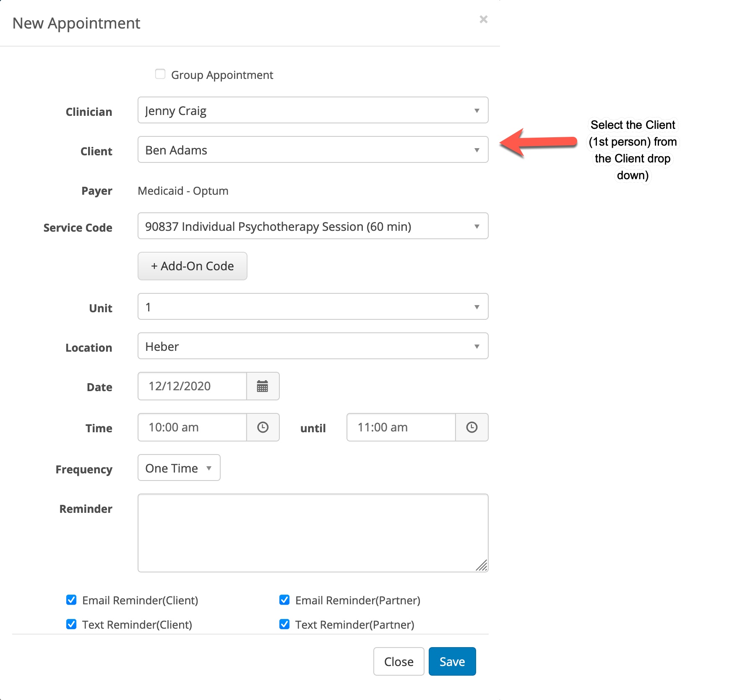This screenshot has height=700, width=745.
Task: Open the Location dropdown showing Heber
Action: 313,346
